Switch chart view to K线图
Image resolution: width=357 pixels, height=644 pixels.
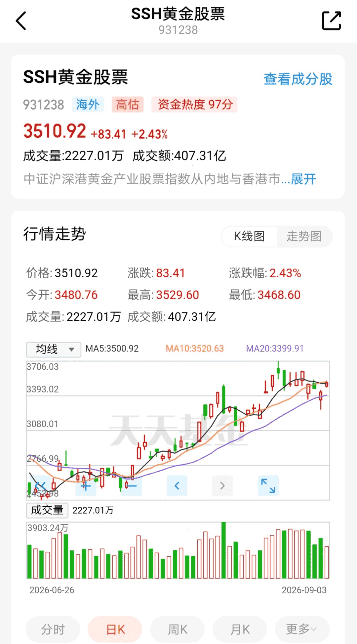click(x=249, y=236)
